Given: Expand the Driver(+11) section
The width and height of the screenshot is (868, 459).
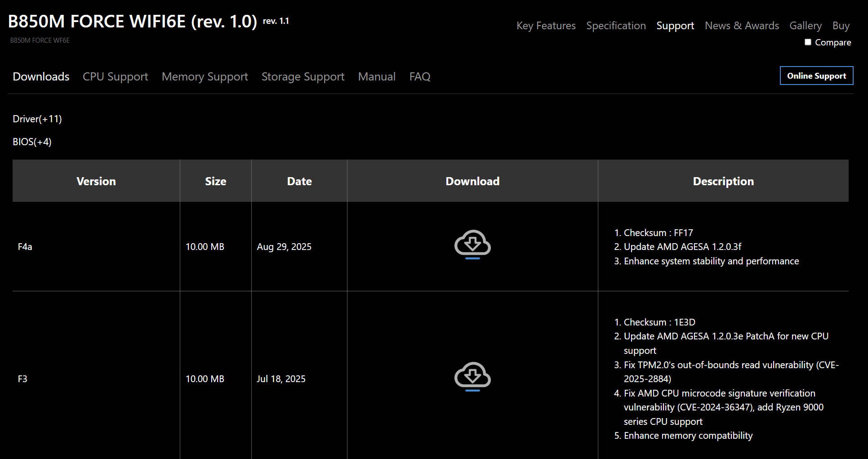Looking at the screenshot, I should [x=37, y=119].
